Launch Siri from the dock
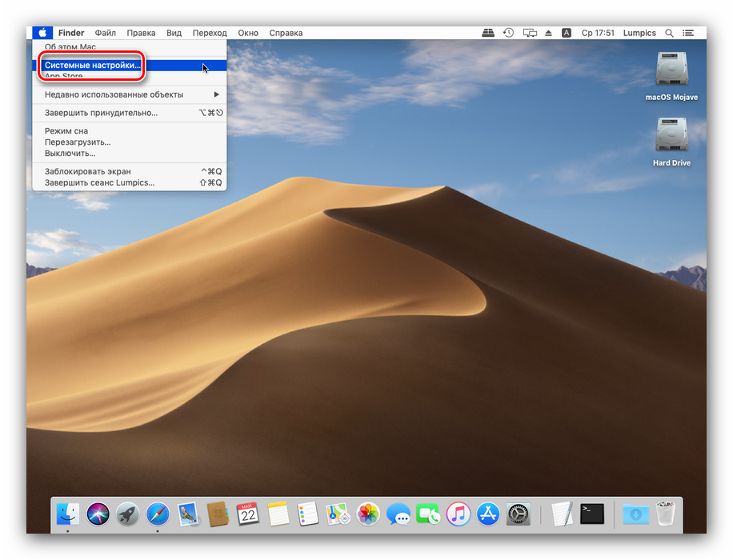 tap(98, 514)
